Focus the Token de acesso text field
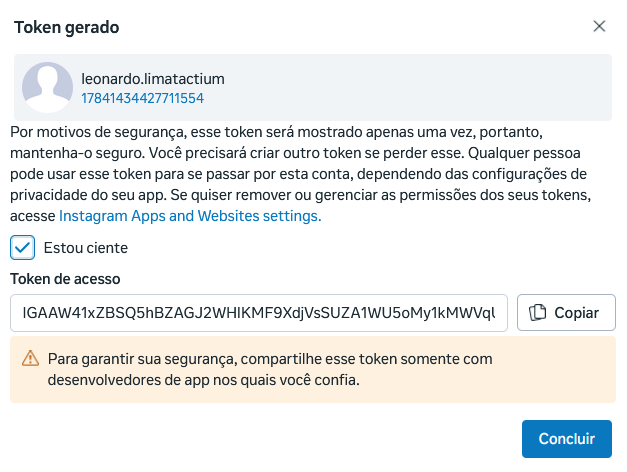The image size is (627, 472). tap(259, 313)
